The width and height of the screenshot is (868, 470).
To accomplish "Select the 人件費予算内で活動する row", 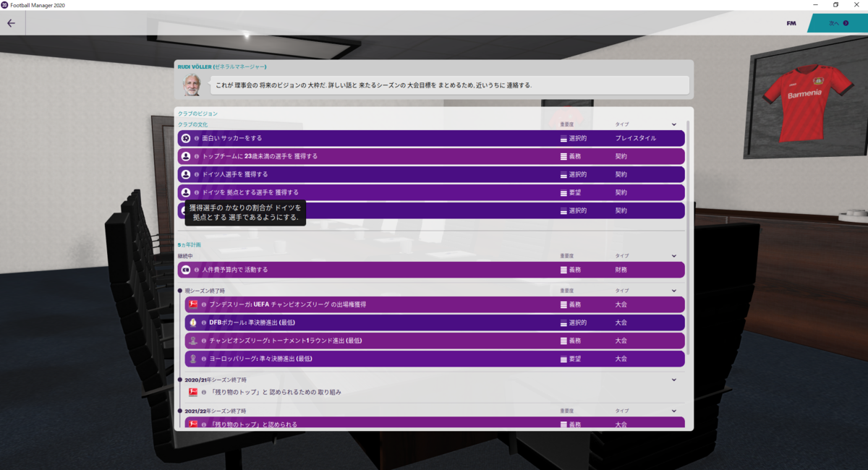I will tap(431, 270).
